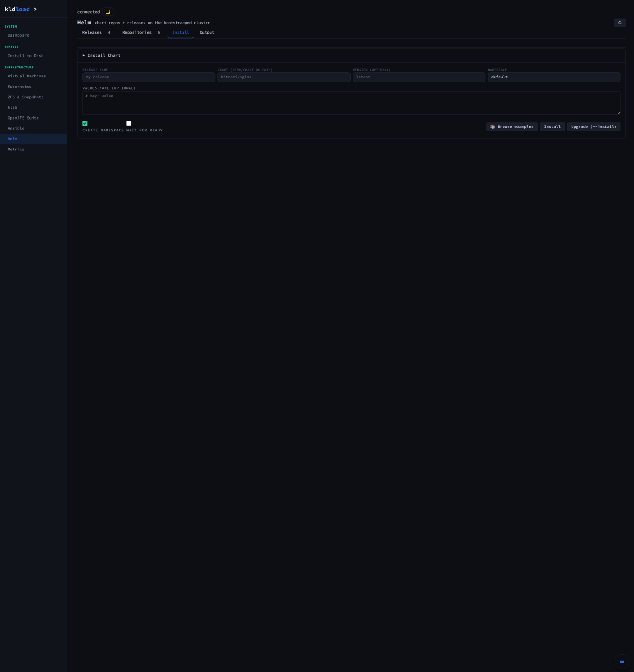
Task: Uncheck the Create Namespace checkbox
Action: 85,123
